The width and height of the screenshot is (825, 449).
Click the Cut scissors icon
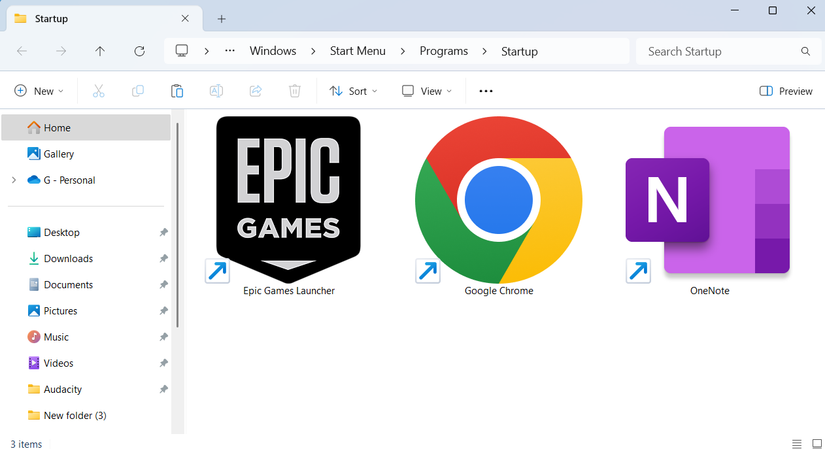[98, 91]
